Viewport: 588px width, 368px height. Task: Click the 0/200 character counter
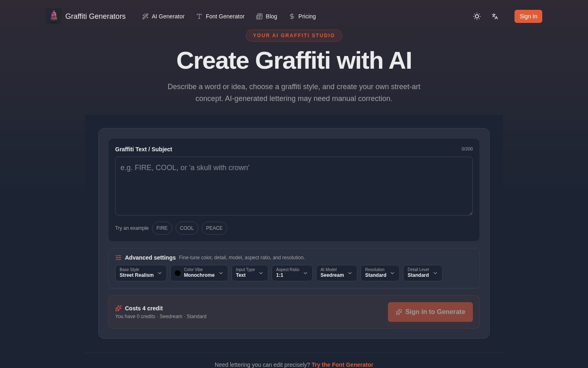coord(467,149)
